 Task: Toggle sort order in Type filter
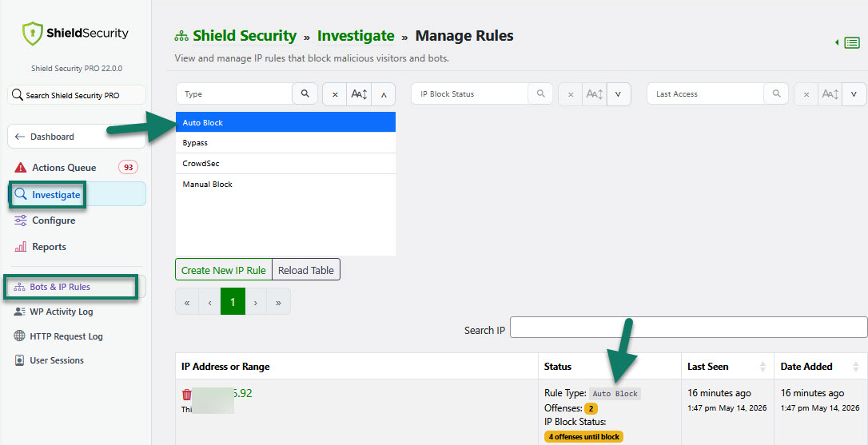[359, 94]
